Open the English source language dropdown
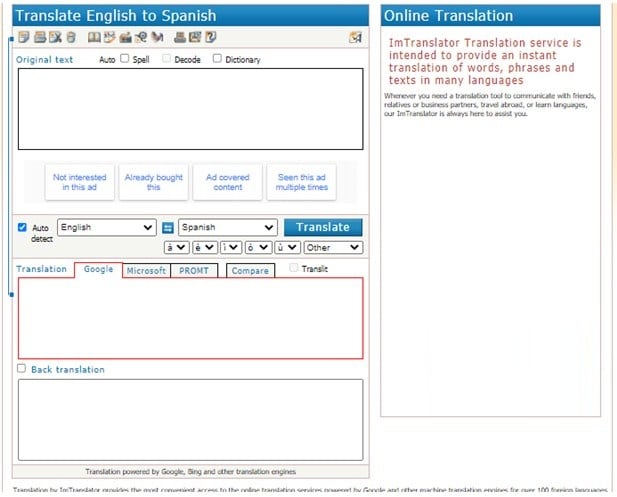The height and width of the screenshot is (497, 617). pos(107,227)
